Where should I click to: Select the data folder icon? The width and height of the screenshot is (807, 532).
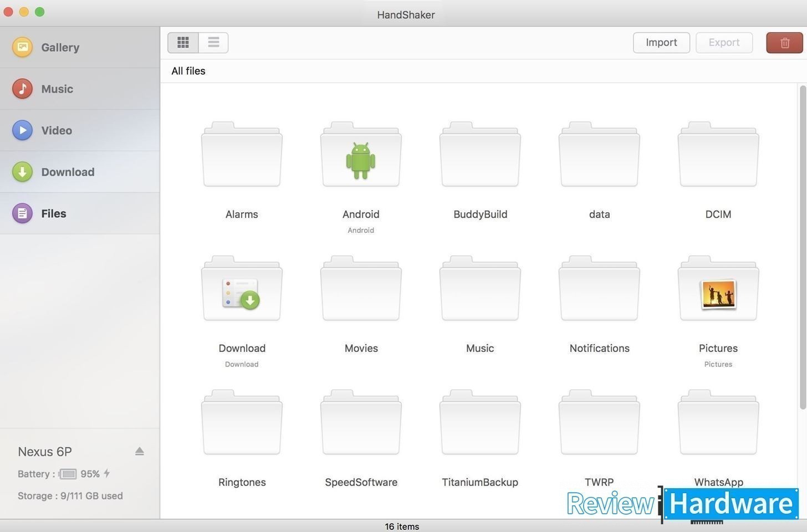[599, 154]
